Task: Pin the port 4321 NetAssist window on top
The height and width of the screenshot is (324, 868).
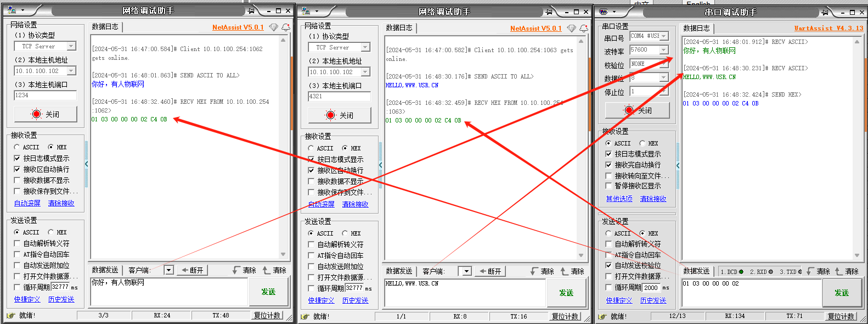Action: point(549,12)
